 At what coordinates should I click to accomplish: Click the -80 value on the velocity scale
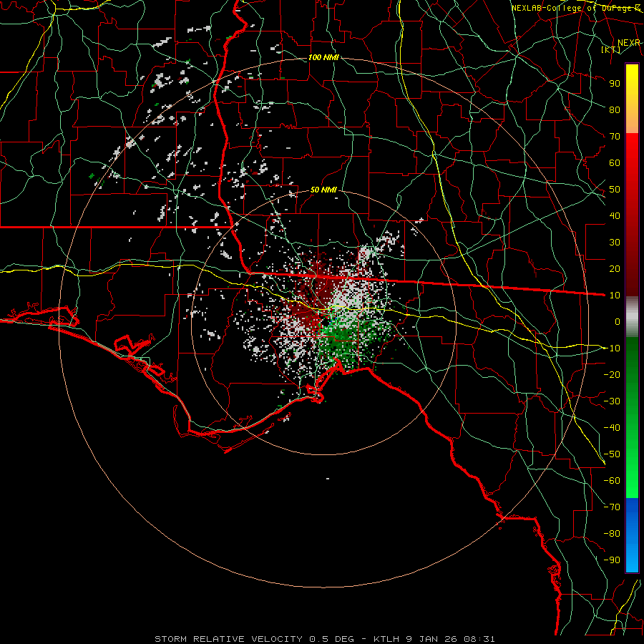point(612,534)
